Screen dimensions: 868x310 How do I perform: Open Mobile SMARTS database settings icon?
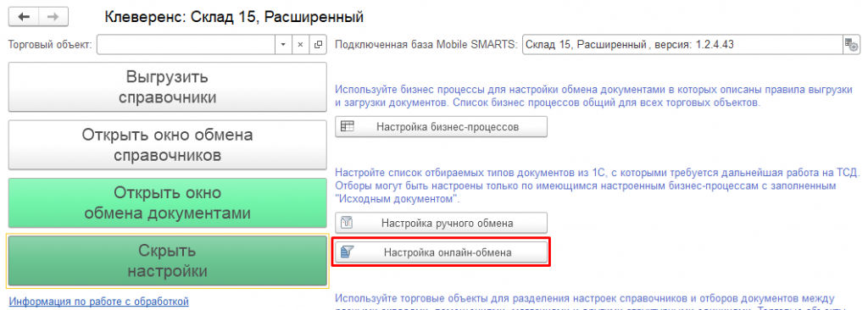(x=851, y=45)
